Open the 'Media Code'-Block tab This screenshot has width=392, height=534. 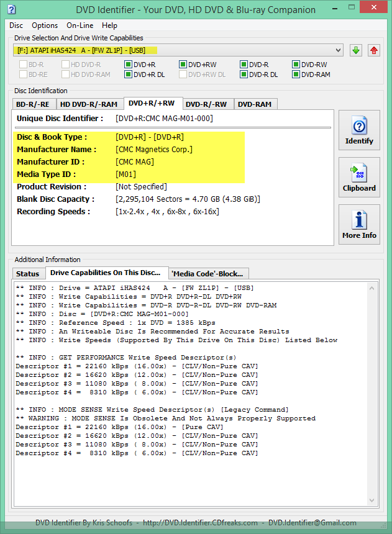pyautogui.click(x=209, y=274)
